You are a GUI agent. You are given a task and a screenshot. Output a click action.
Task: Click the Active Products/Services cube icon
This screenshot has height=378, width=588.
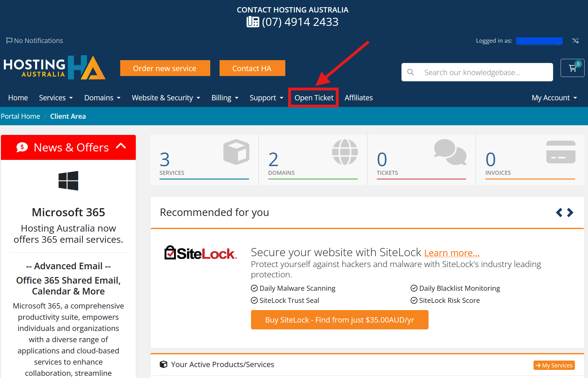164,364
